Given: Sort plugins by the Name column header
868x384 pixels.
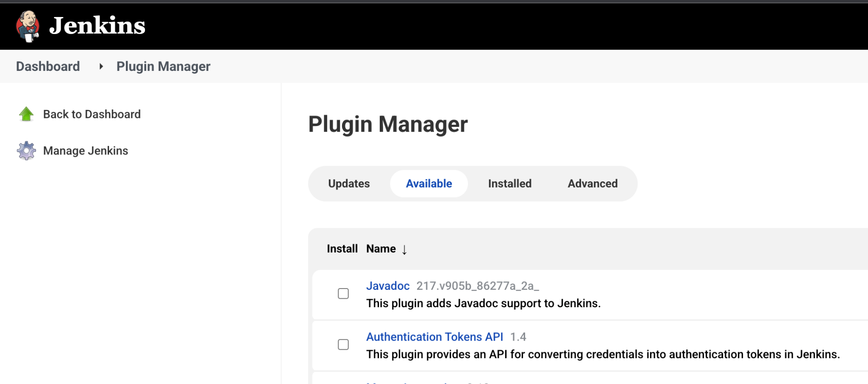Looking at the screenshot, I should [x=380, y=249].
